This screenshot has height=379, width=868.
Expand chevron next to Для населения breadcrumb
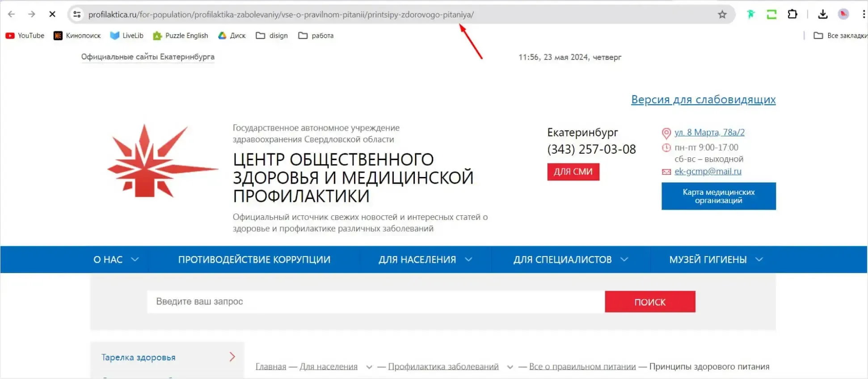pyautogui.click(x=369, y=367)
